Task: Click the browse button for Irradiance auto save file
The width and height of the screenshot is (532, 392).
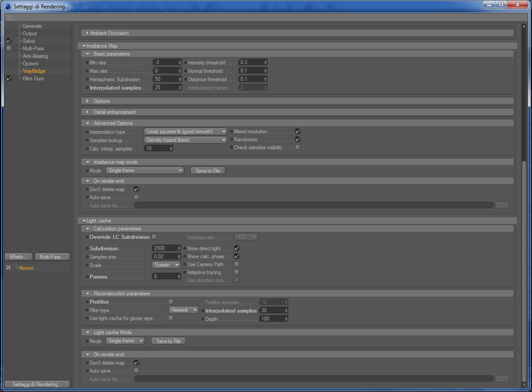Action: [502, 205]
